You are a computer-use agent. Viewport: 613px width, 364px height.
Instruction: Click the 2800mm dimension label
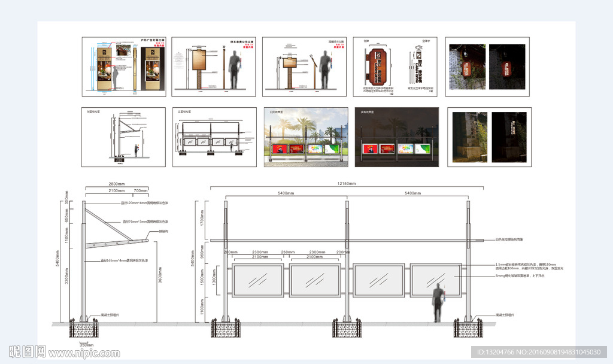(117, 184)
